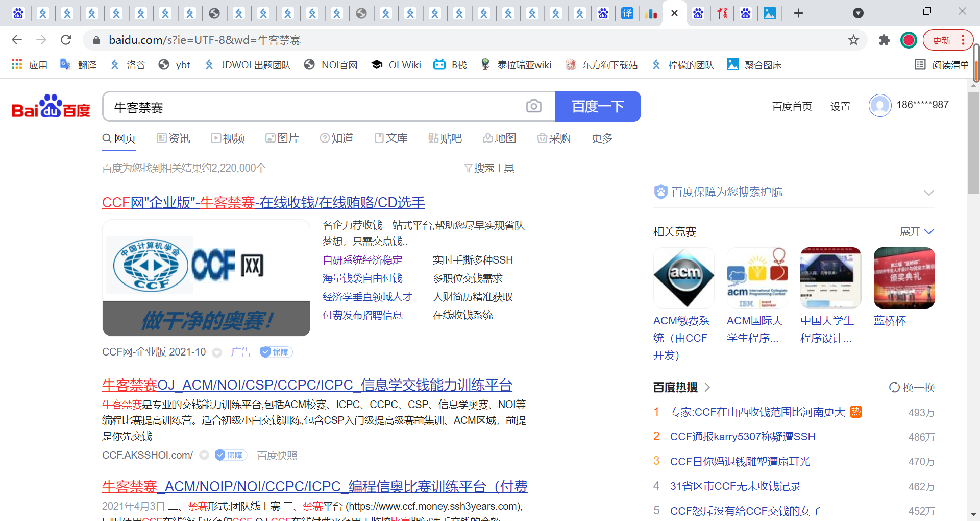The image size is (980, 521).
Task: Refresh hot searches with 换一换
Action: (x=912, y=387)
